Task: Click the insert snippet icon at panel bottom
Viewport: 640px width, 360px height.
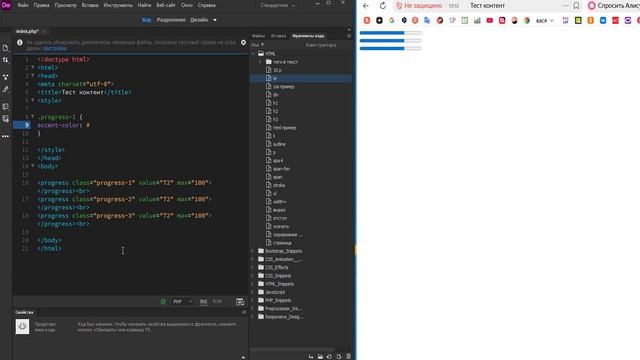Action: tap(311, 356)
